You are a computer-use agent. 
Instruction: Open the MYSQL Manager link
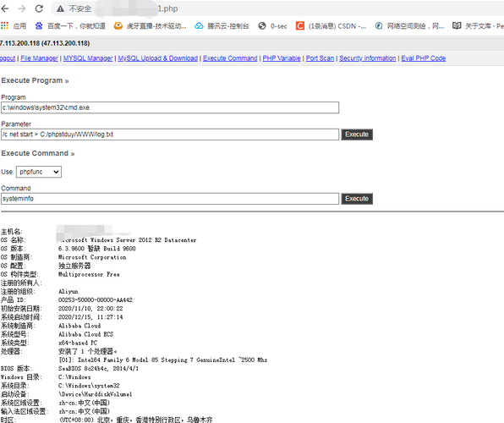click(x=88, y=58)
